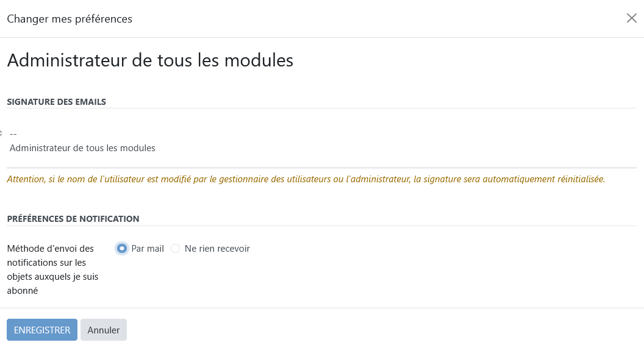Choose the Ne rien recevoir radio button
The height and width of the screenshot is (348, 644).
point(176,249)
